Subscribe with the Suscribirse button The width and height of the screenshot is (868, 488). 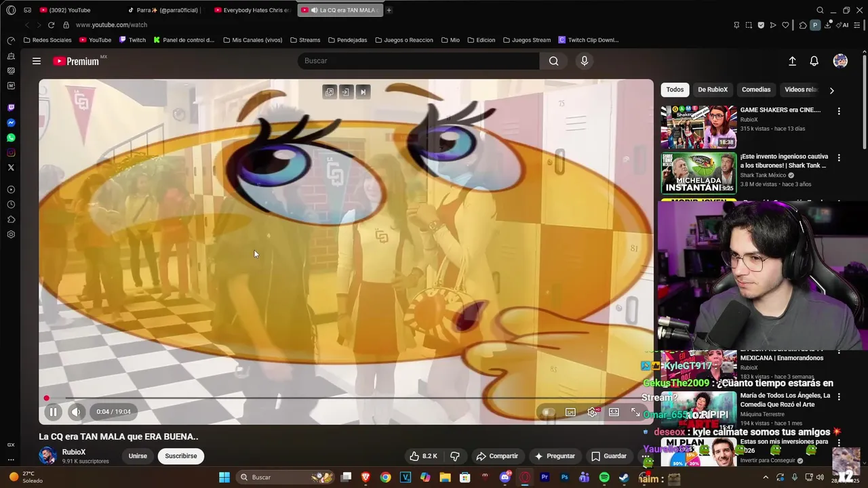[x=181, y=456]
